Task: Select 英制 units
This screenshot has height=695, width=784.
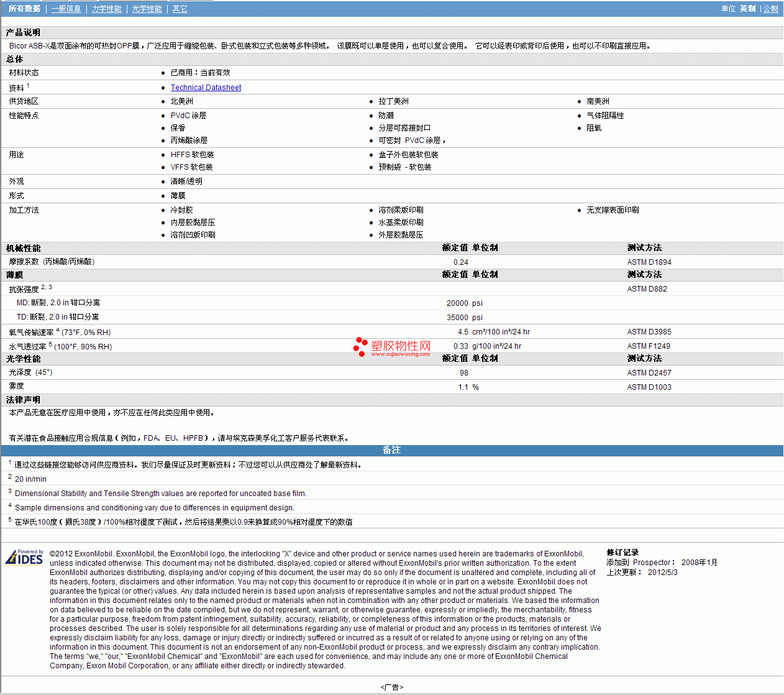Action: pos(748,9)
